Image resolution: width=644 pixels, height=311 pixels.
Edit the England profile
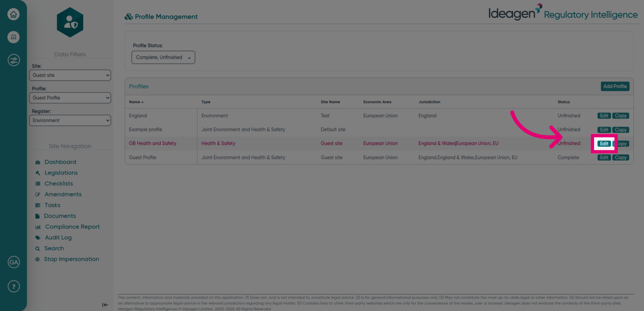604,116
